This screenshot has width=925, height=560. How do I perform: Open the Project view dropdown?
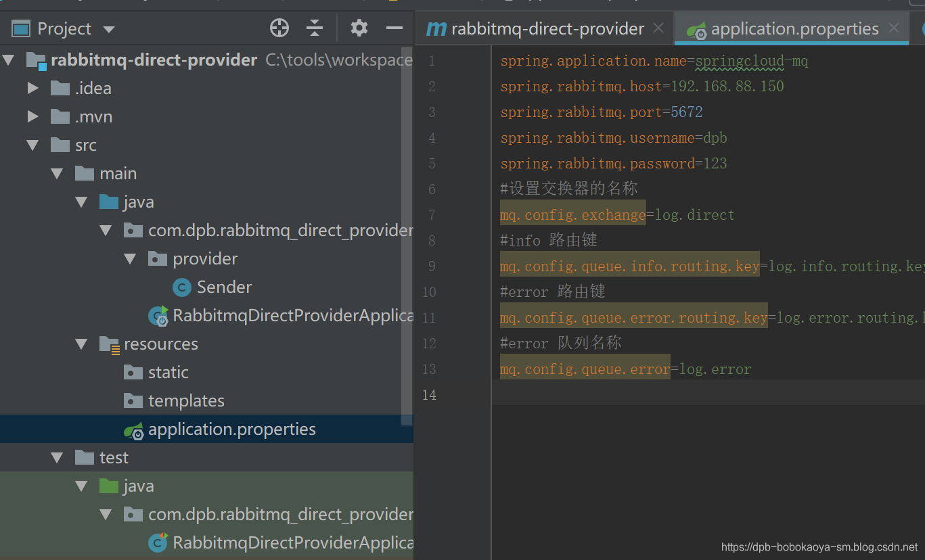[108, 29]
